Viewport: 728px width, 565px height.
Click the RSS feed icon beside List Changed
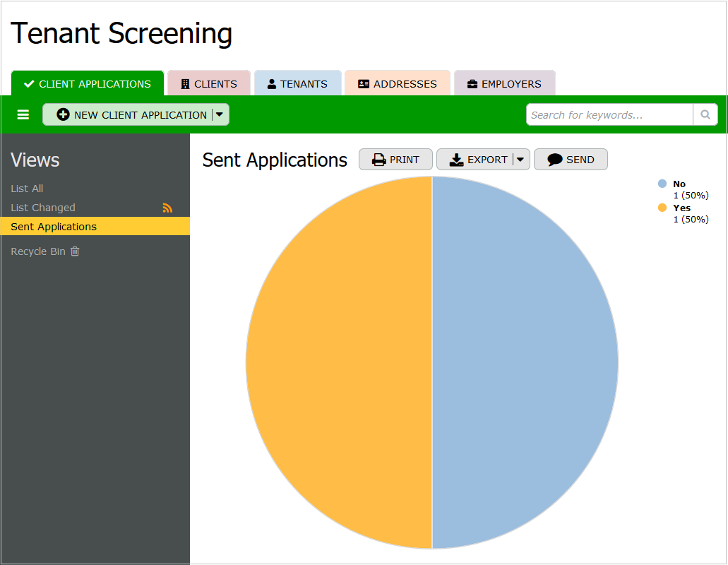[167, 208]
